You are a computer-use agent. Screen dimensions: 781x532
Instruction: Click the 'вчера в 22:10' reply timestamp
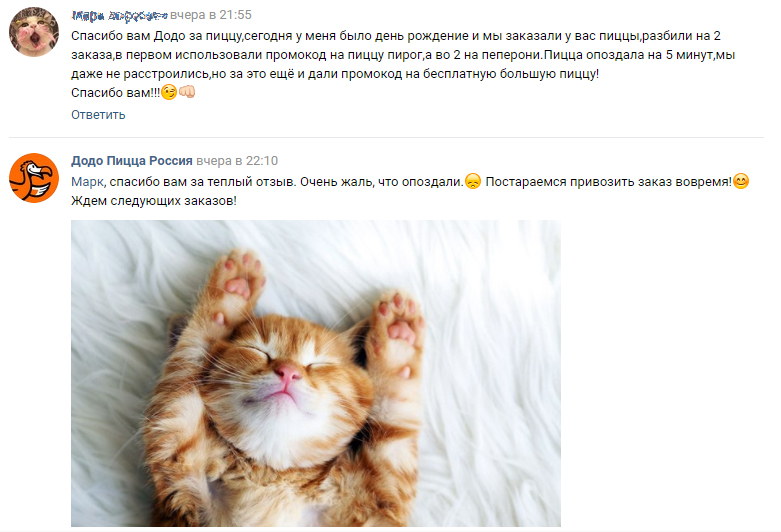point(237,161)
